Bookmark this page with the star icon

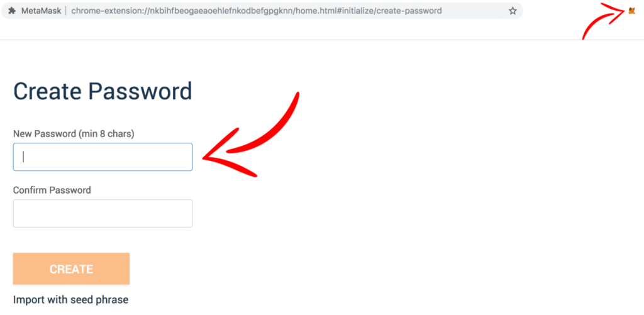pyautogui.click(x=513, y=11)
